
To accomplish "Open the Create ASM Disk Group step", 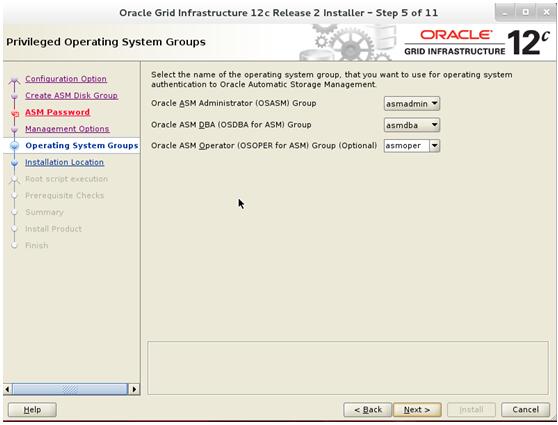I will pos(72,95).
